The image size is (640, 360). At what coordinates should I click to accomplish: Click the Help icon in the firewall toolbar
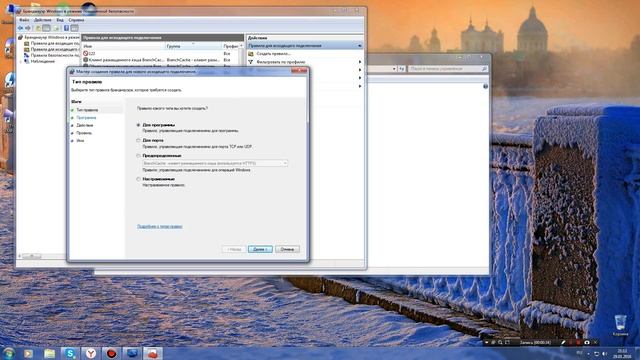click(x=67, y=28)
